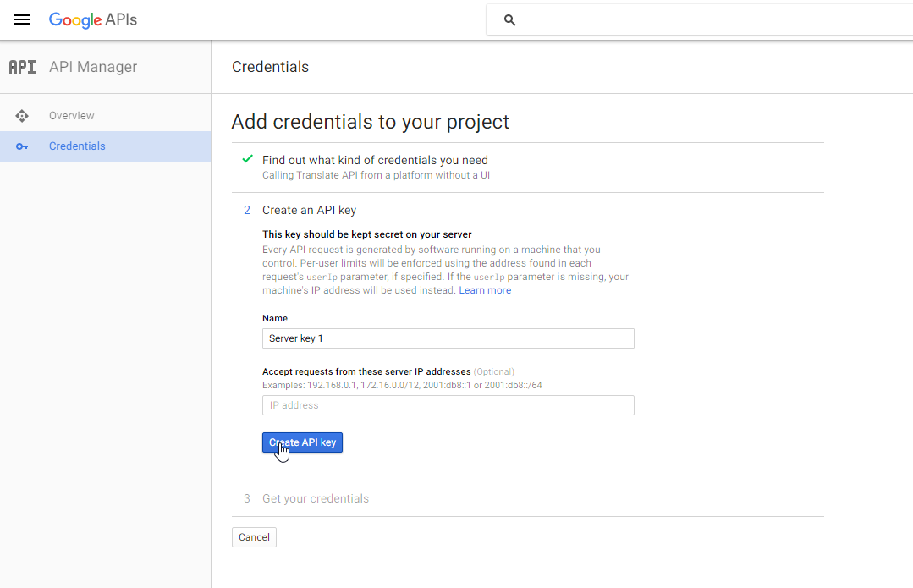Open the Learn more link

[485, 289]
